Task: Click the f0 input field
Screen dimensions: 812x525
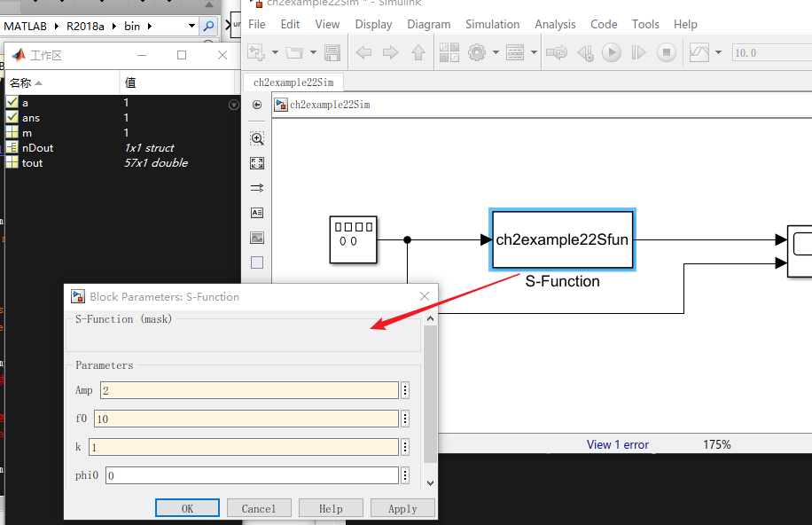Action: 246,419
